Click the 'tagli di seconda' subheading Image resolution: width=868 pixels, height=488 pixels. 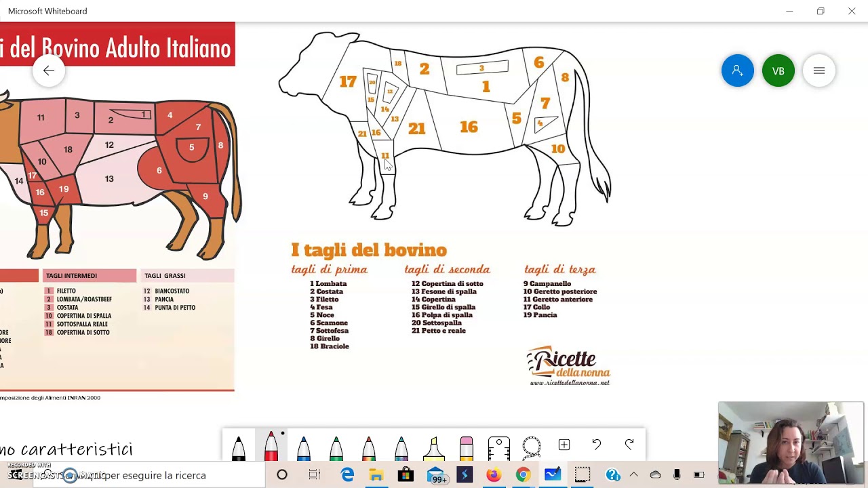click(x=447, y=270)
